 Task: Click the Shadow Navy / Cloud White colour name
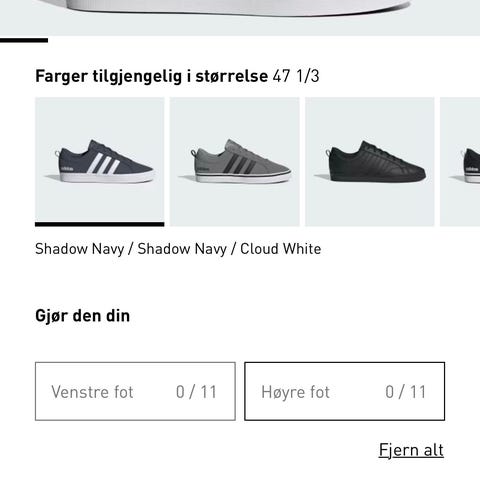[x=178, y=249]
